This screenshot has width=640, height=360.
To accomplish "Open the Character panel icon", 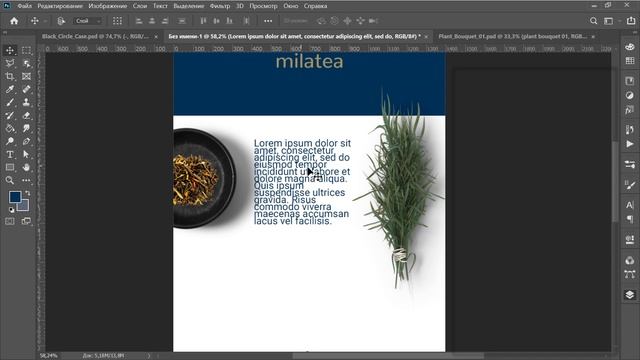I will [629, 205].
